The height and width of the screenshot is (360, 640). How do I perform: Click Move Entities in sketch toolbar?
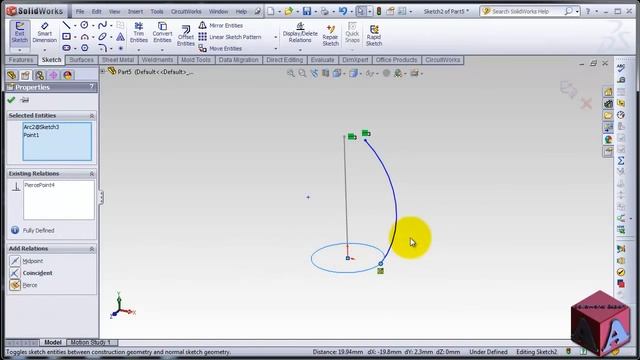click(x=220, y=48)
